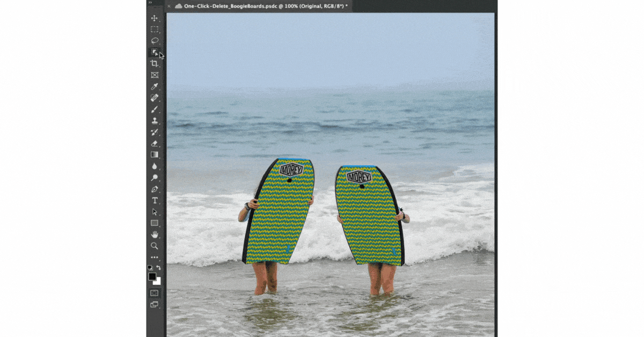Select the Crop tool
The image size is (644, 337).
point(155,64)
